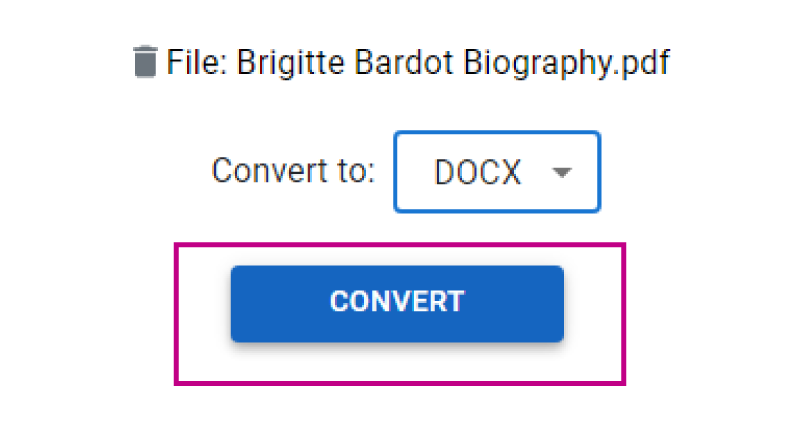Click the trash icon beside the file name
Viewport: 800px width, 445px height.
[x=145, y=62]
